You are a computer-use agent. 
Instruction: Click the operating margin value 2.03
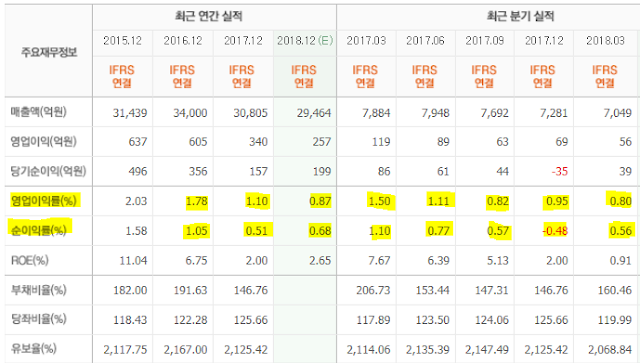(136, 201)
